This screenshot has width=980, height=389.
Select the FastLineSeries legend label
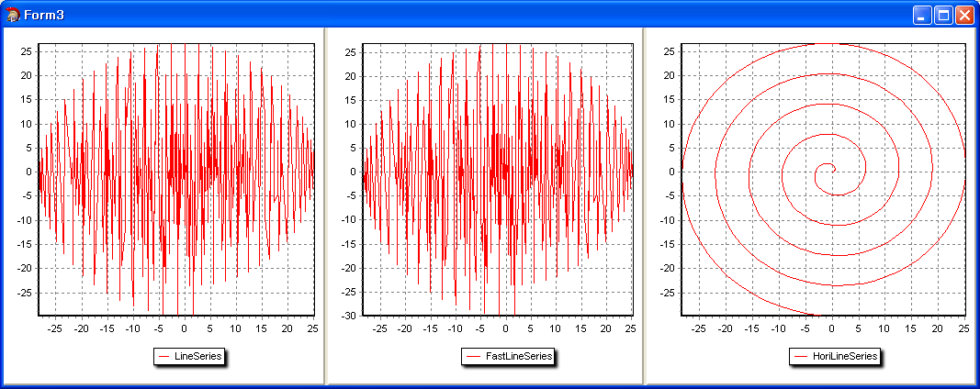coord(517,356)
